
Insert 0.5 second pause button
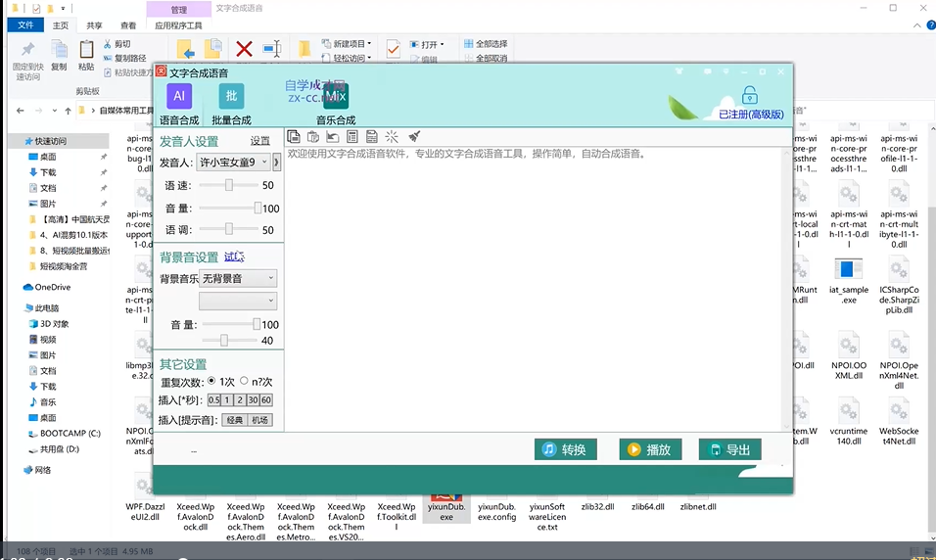point(213,400)
